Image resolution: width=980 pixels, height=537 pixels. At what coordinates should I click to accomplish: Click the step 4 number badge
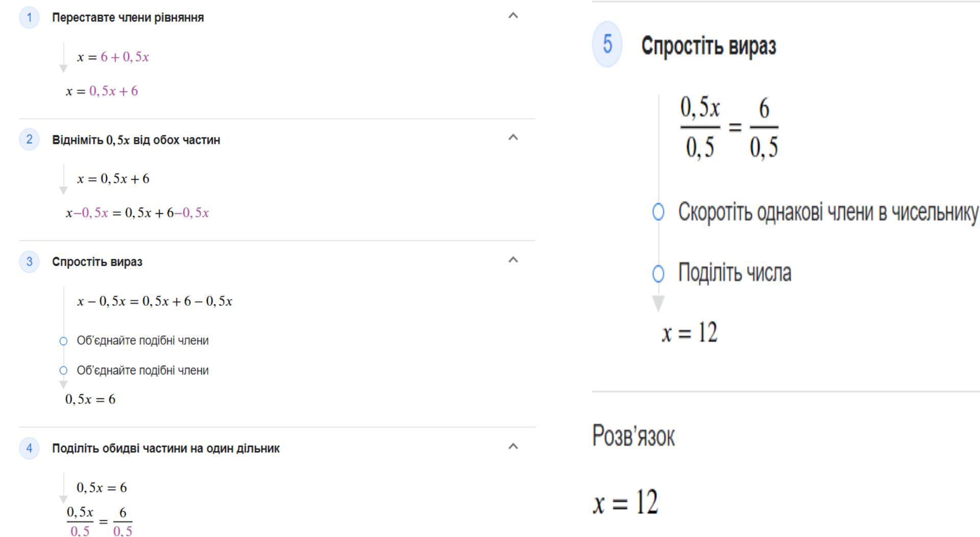(x=29, y=448)
